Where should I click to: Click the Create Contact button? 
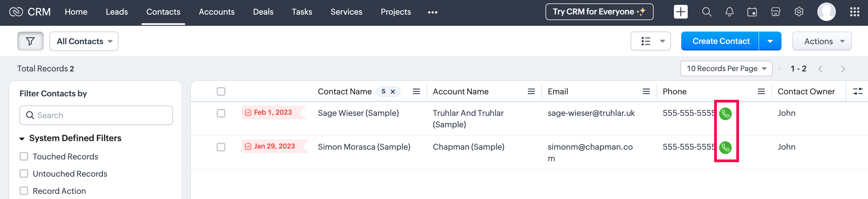[x=721, y=41]
